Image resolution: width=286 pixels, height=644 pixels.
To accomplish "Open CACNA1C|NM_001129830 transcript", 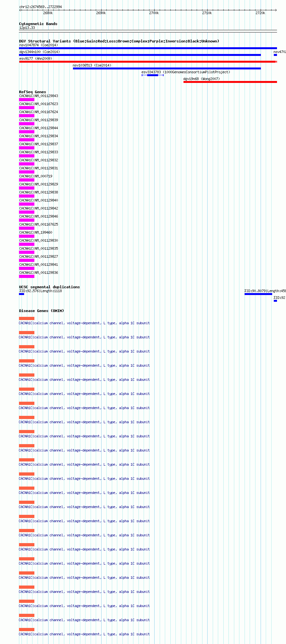I will 39,240.
